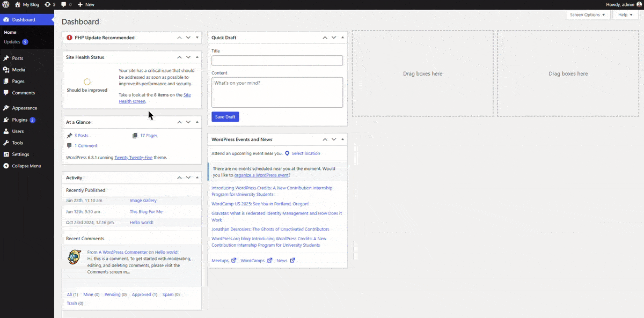Screen dimensions: 644x318
Task: Move WordPress Events and News box up
Action: click(325, 139)
